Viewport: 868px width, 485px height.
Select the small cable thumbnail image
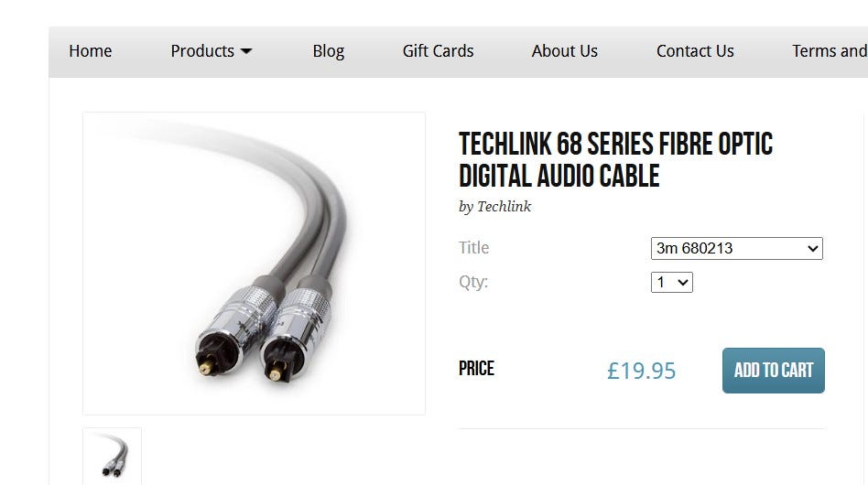click(x=113, y=457)
